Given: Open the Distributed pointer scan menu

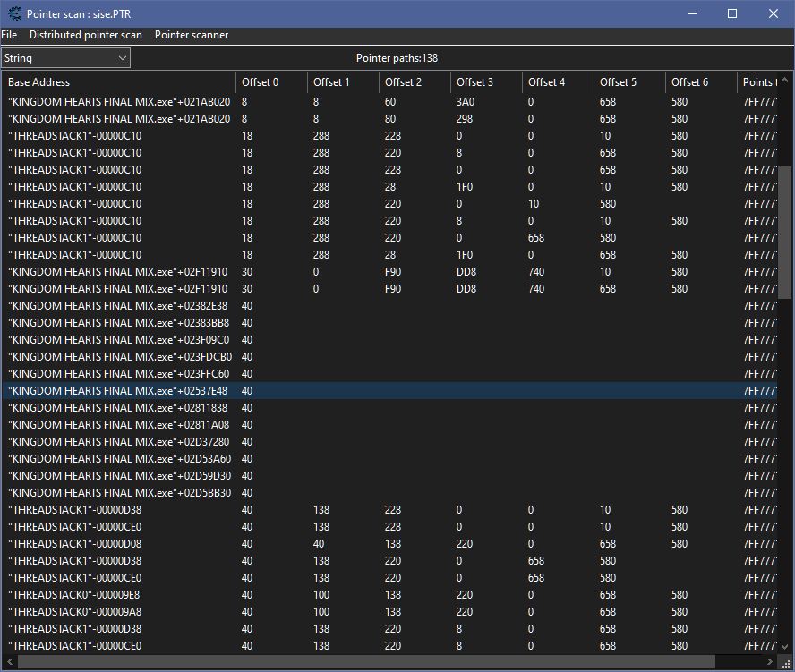Looking at the screenshot, I should point(85,35).
